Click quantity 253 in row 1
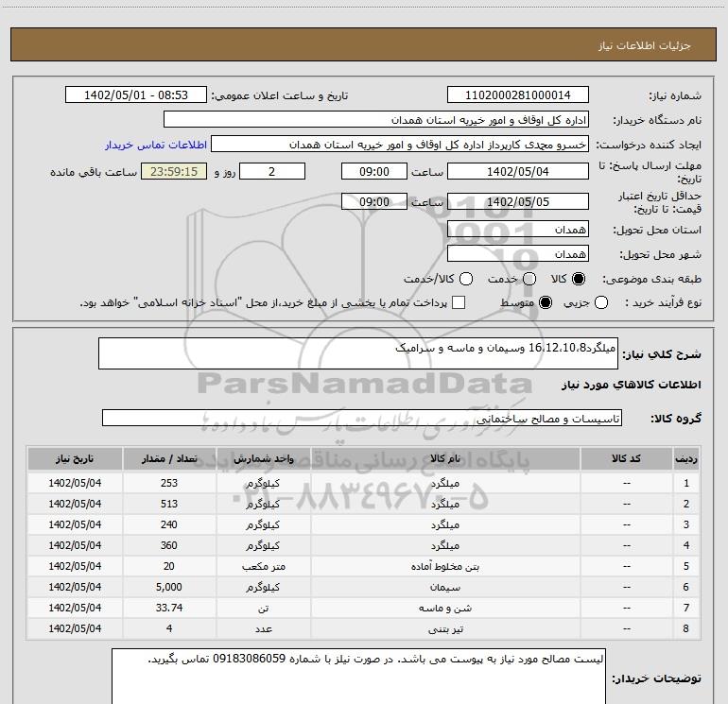Viewport: 728px width, 704px height. click(x=169, y=483)
